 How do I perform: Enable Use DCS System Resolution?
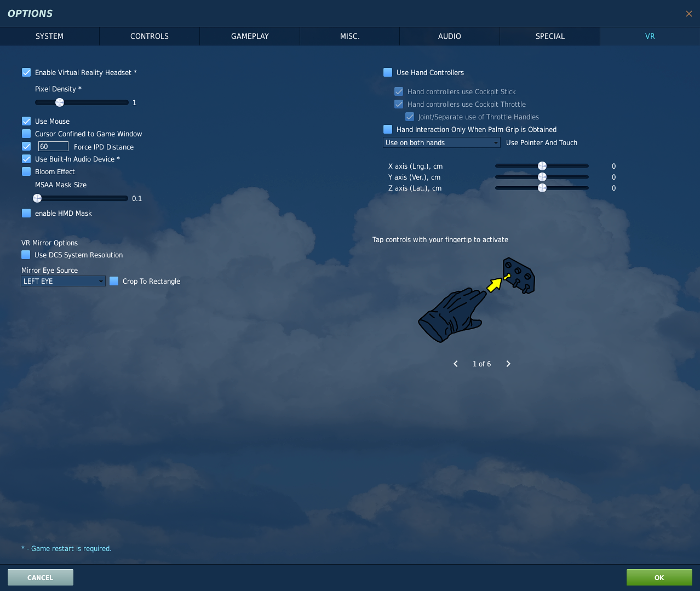[26, 255]
